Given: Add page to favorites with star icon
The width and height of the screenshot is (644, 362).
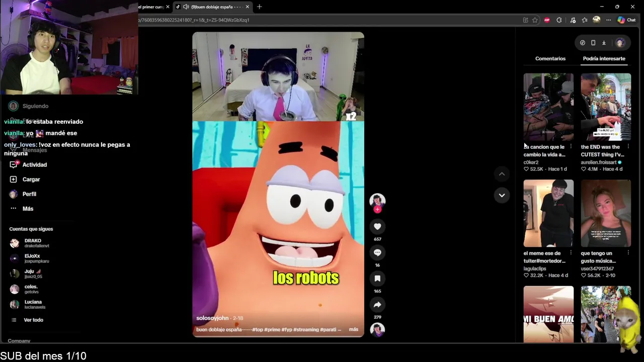Looking at the screenshot, I should coord(535,20).
